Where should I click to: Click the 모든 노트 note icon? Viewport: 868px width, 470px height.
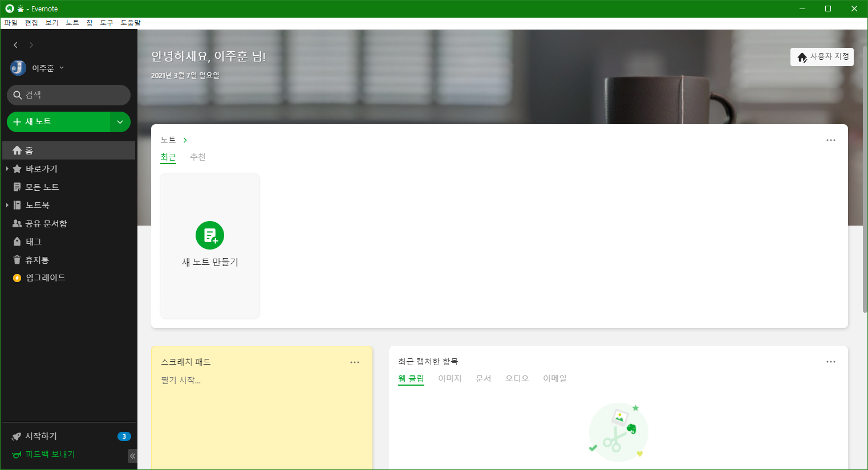tap(17, 187)
